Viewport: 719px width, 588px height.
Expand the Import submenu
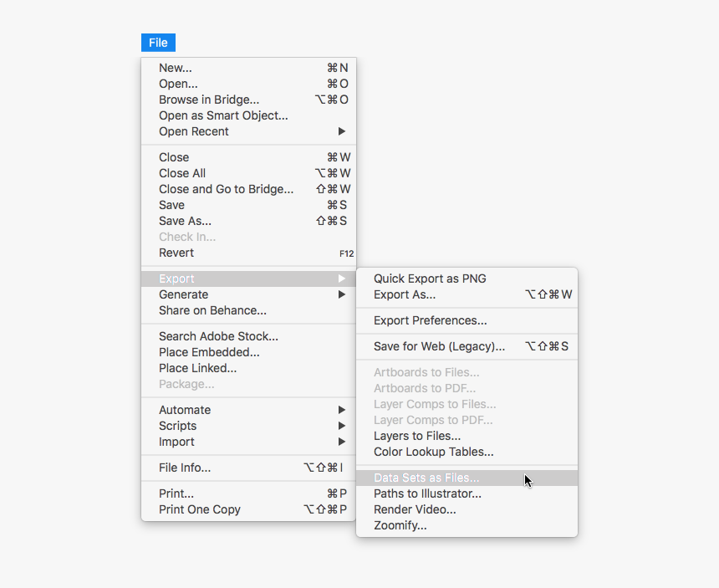click(176, 442)
